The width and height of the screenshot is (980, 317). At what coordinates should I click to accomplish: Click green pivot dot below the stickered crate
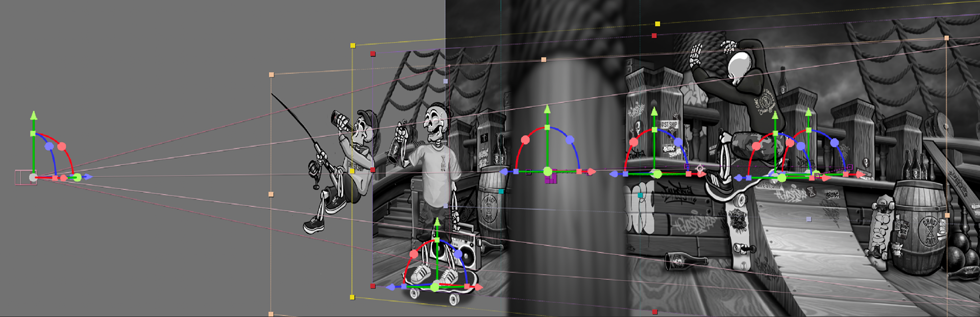657,175
